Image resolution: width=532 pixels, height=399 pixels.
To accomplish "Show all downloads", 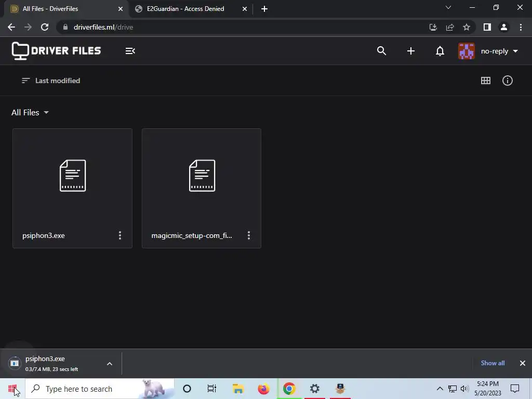I will click(x=493, y=363).
